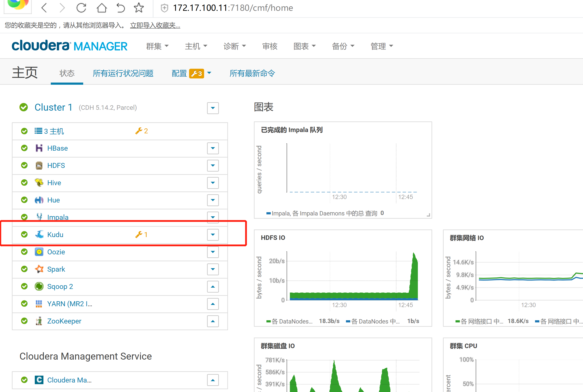Open the YARN actions dropdown

pyautogui.click(x=213, y=304)
